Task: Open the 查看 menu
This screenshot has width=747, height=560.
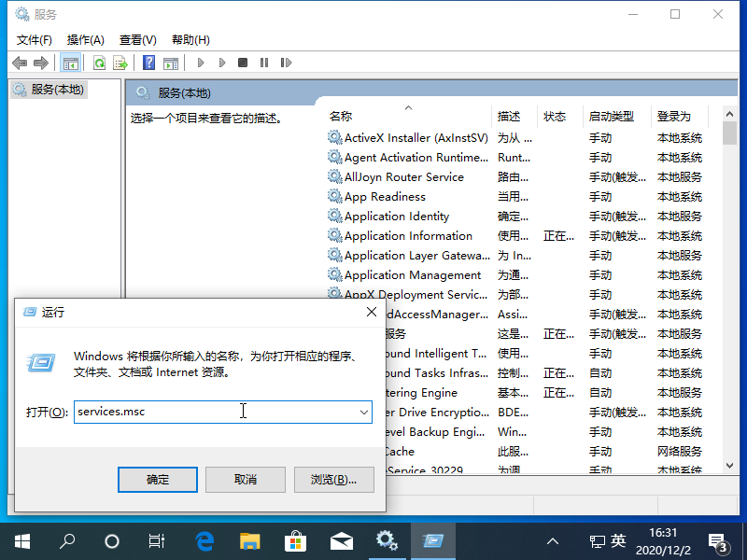Action: coord(136,40)
